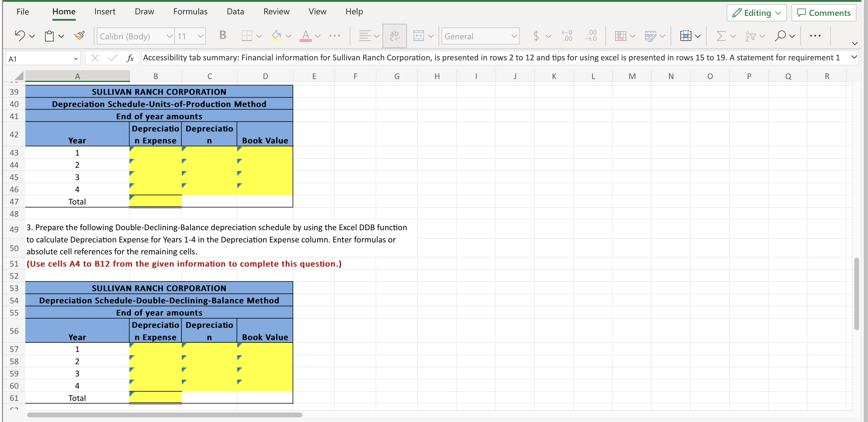Image resolution: width=868 pixels, height=422 pixels.
Task: Open the Formulas tab
Action: point(190,12)
